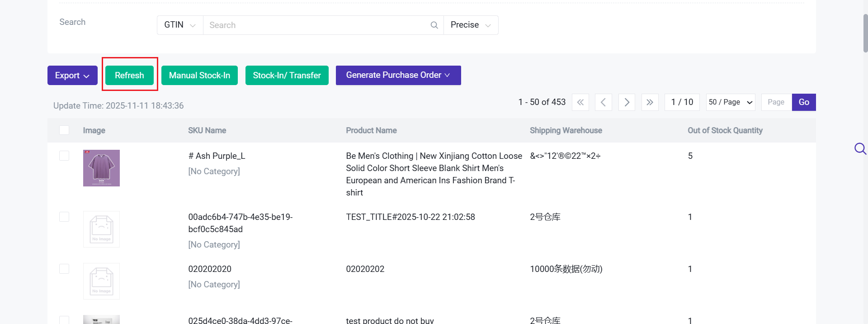Image resolution: width=868 pixels, height=324 pixels.
Task: Click the Manual Stock-In button
Action: (199, 76)
